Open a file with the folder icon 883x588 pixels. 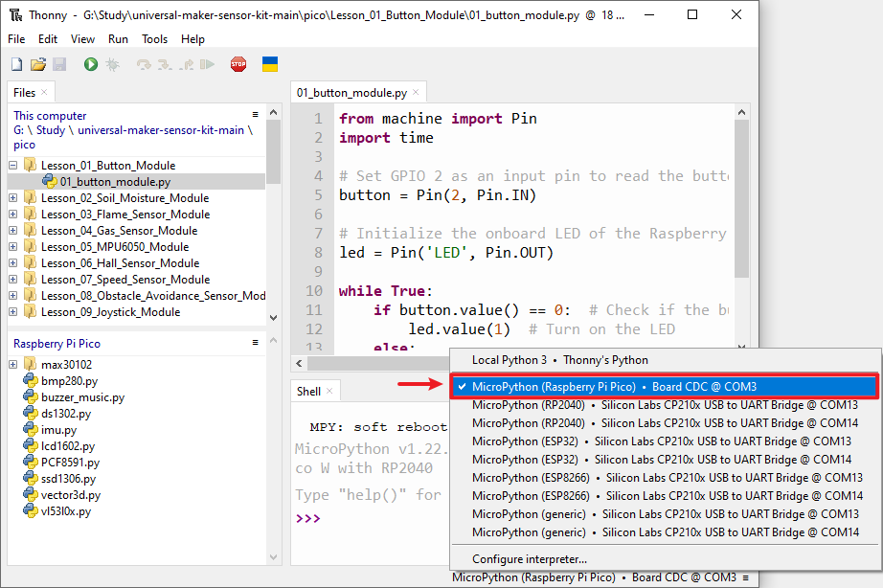(x=38, y=64)
